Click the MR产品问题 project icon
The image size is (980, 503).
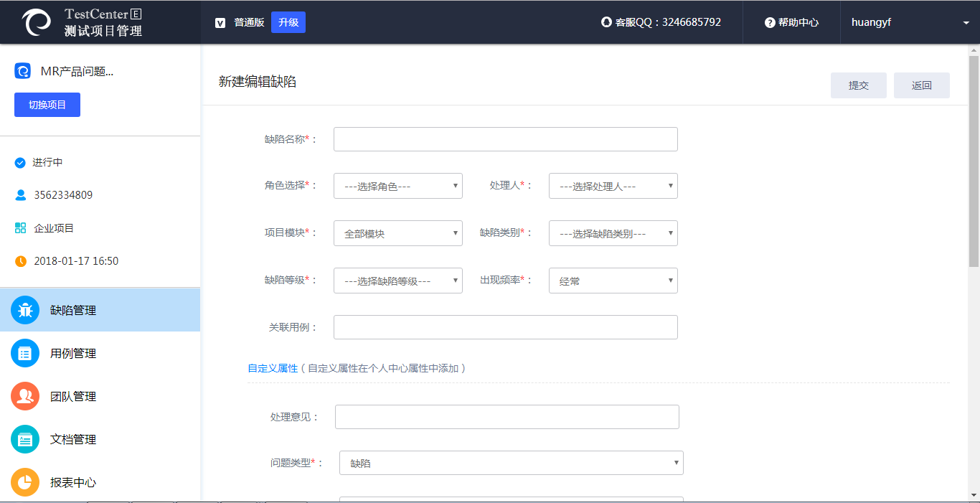[23, 71]
